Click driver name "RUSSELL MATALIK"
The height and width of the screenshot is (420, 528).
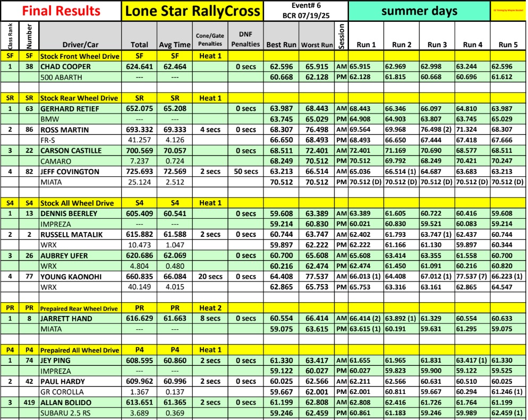[x=71, y=235]
